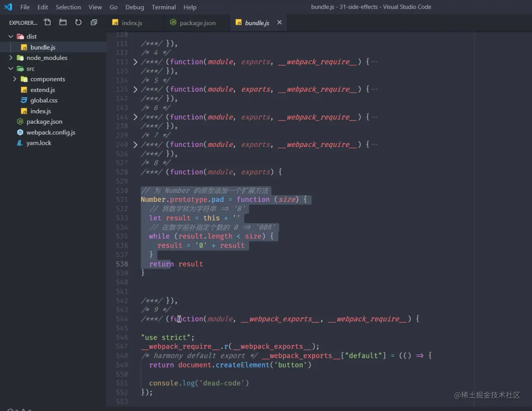Switch to the package.json tab
532x411 pixels.
[197, 23]
